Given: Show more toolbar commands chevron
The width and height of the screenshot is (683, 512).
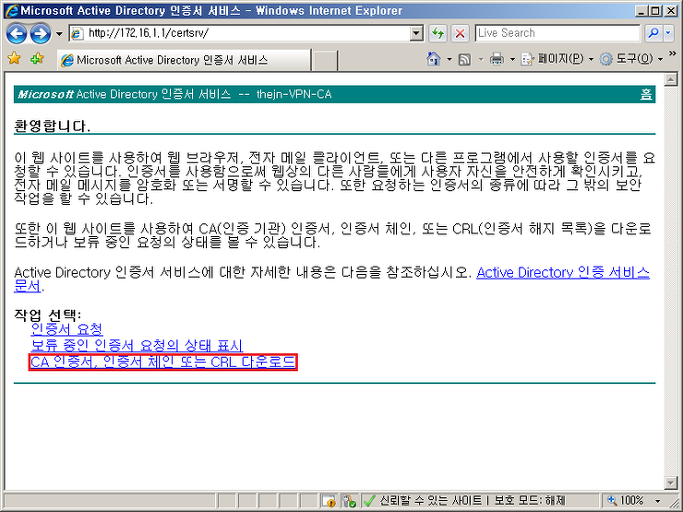Looking at the screenshot, I should click(x=672, y=54).
